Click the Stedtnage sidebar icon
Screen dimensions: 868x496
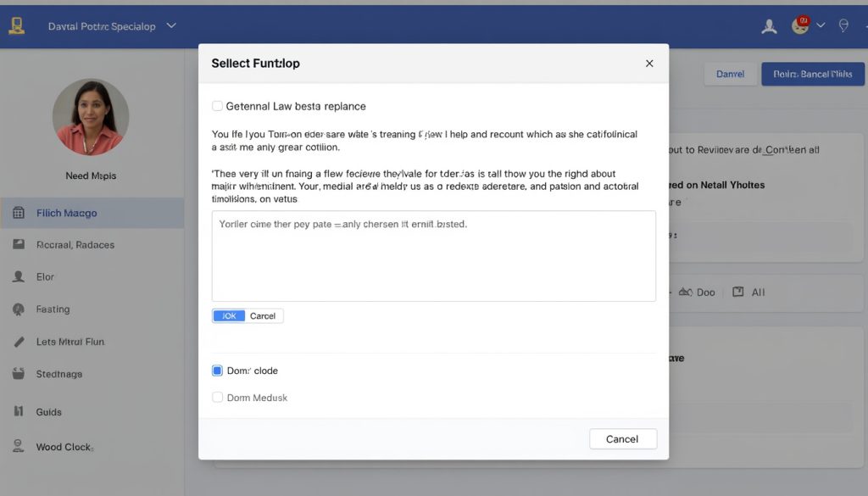point(19,373)
